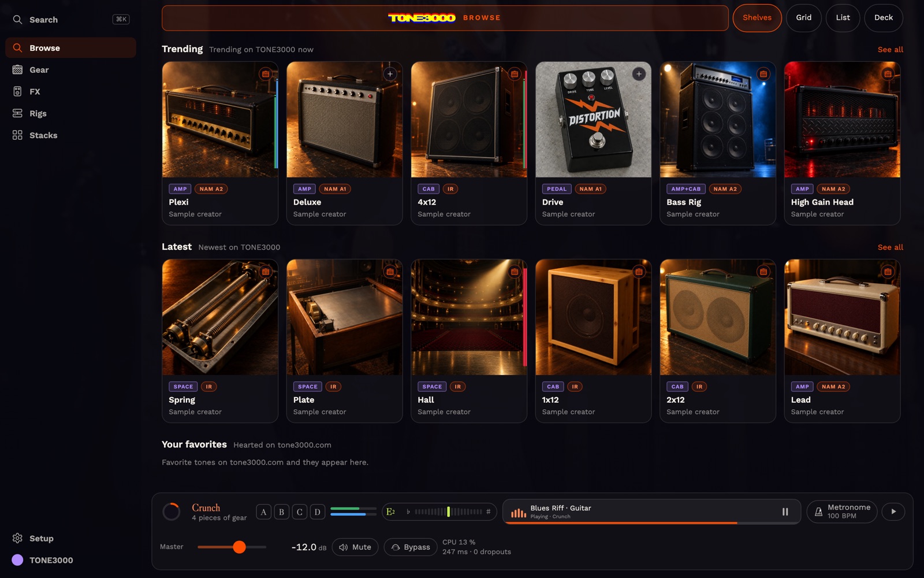
Task: Click the amp badge on Bass Rig card
Action: [763, 74]
